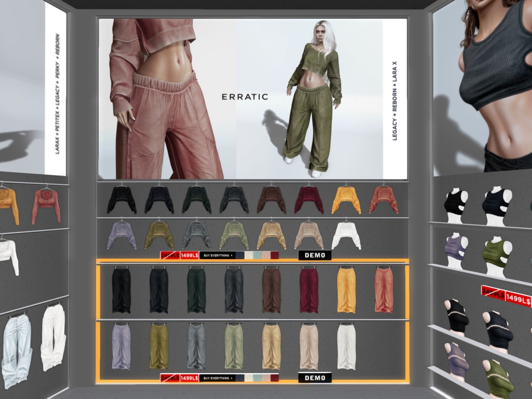
Task: Select the white cropped sweater on the center rack
Action: click(x=346, y=235)
